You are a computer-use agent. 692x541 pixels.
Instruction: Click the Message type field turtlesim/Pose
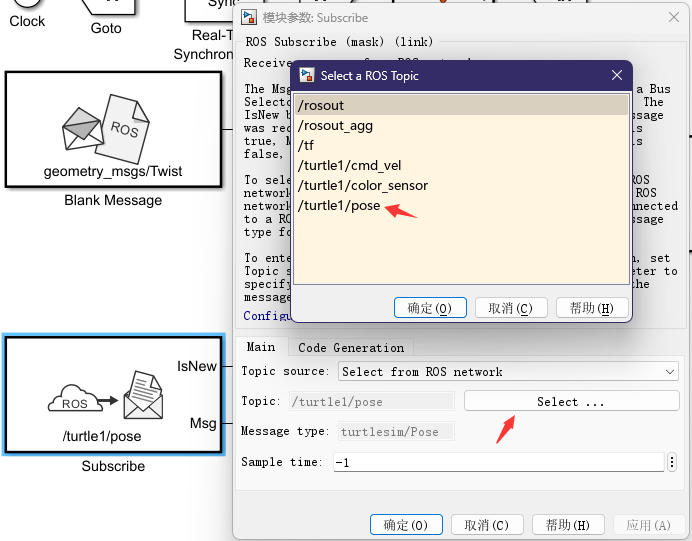pos(396,432)
